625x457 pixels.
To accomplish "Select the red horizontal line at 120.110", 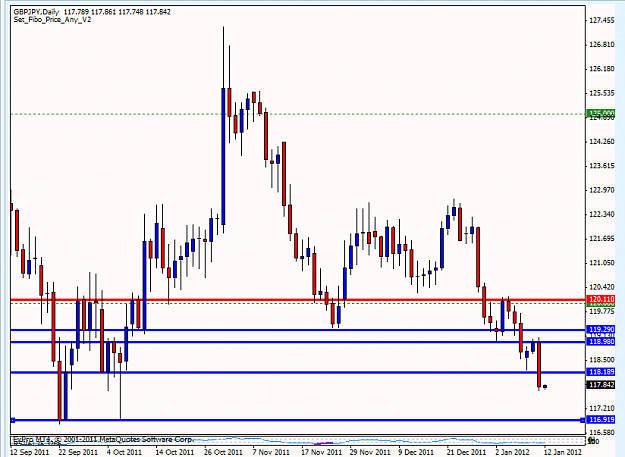I will [298, 300].
